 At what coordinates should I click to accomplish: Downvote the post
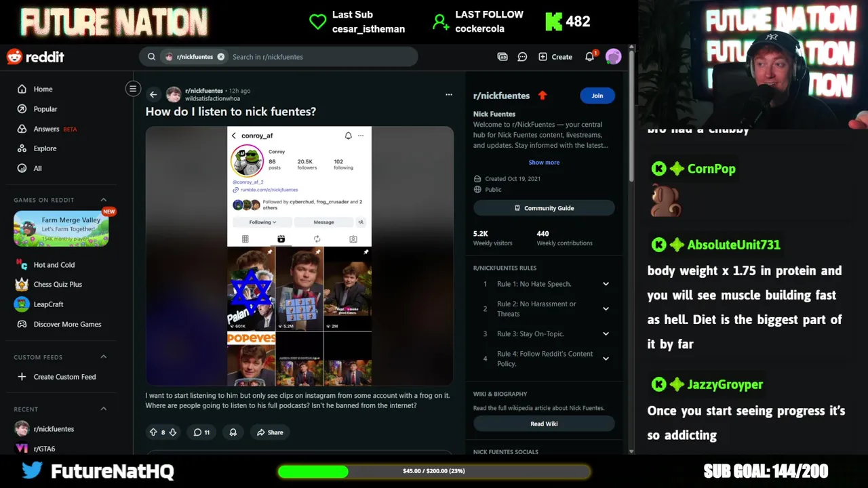(173, 432)
